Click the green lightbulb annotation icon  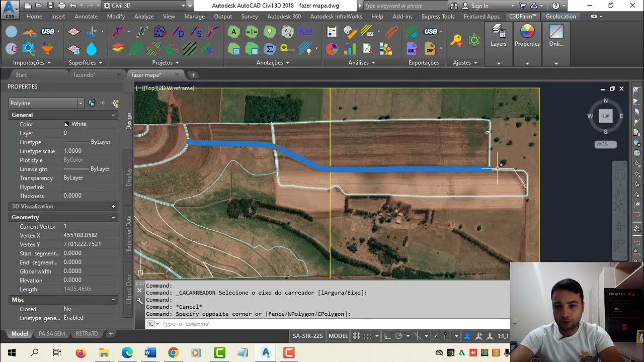(x=270, y=32)
